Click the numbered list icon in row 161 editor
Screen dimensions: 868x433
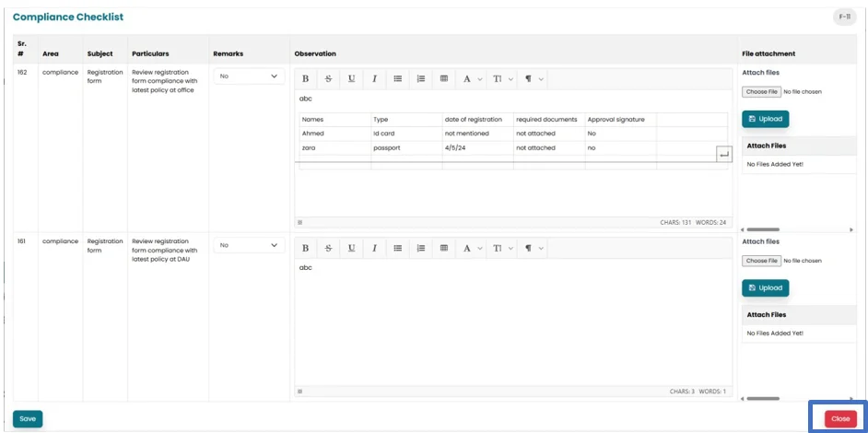point(421,248)
